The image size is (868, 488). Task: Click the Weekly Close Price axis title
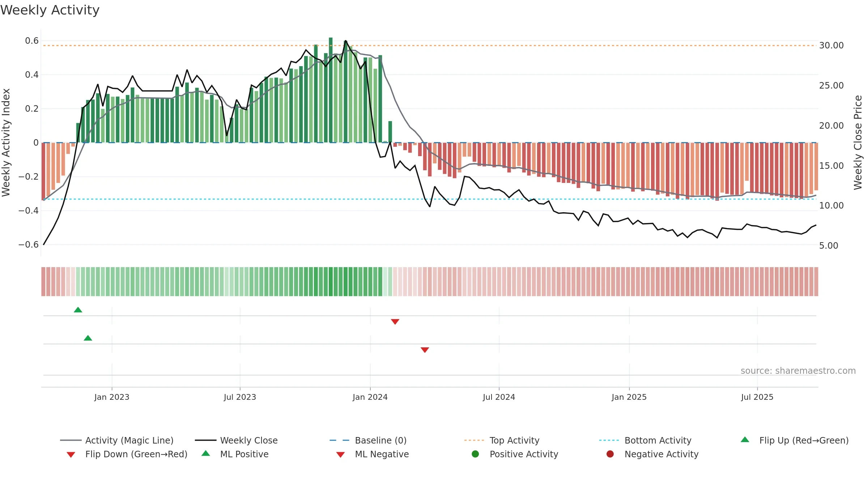[x=858, y=142]
